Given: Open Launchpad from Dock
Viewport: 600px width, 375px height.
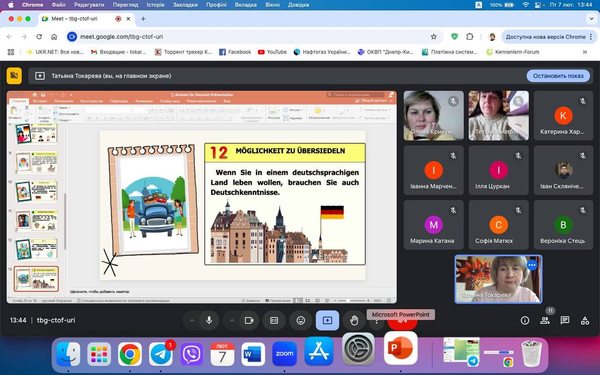Looking at the screenshot, I should click(99, 354).
